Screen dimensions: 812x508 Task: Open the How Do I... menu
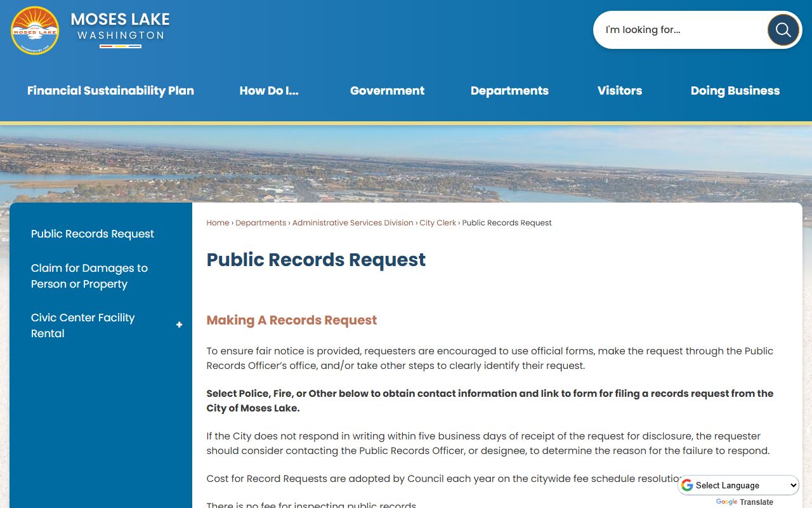pos(269,91)
